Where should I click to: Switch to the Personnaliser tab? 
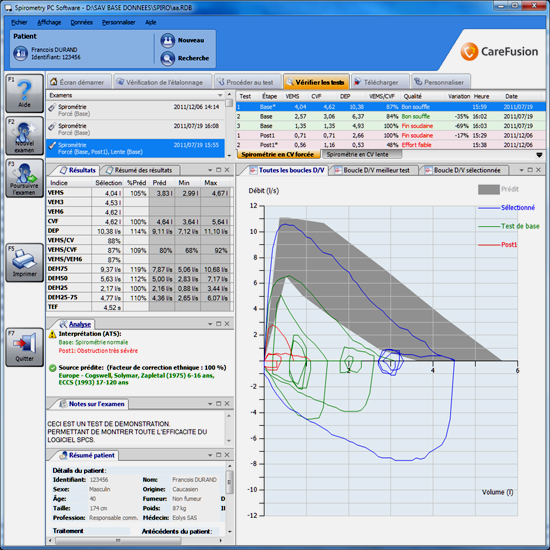(x=441, y=82)
